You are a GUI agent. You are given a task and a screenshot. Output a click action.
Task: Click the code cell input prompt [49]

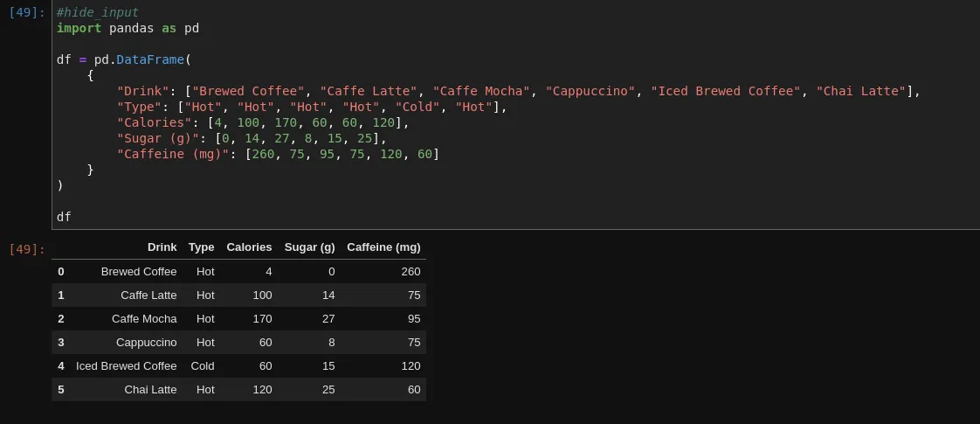26,13
